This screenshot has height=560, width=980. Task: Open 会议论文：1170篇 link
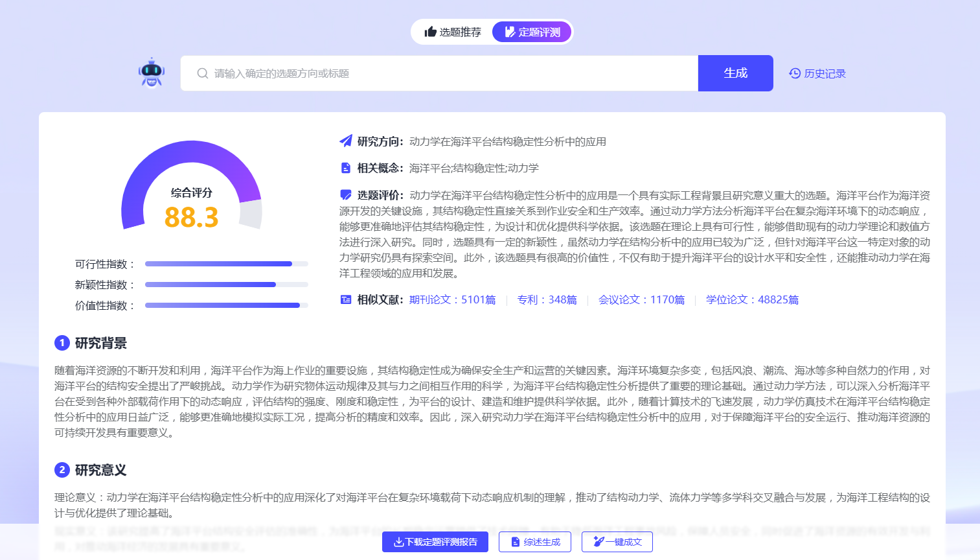click(x=642, y=299)
